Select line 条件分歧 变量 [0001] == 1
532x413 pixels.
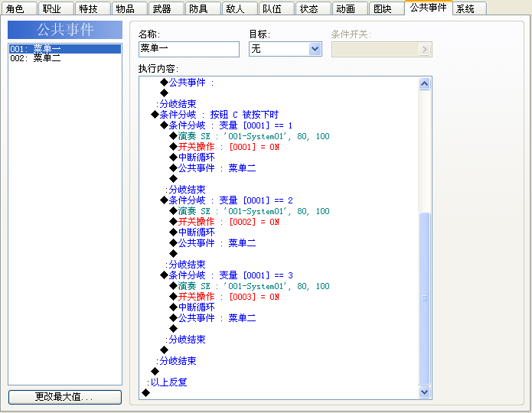click(227, 125)
